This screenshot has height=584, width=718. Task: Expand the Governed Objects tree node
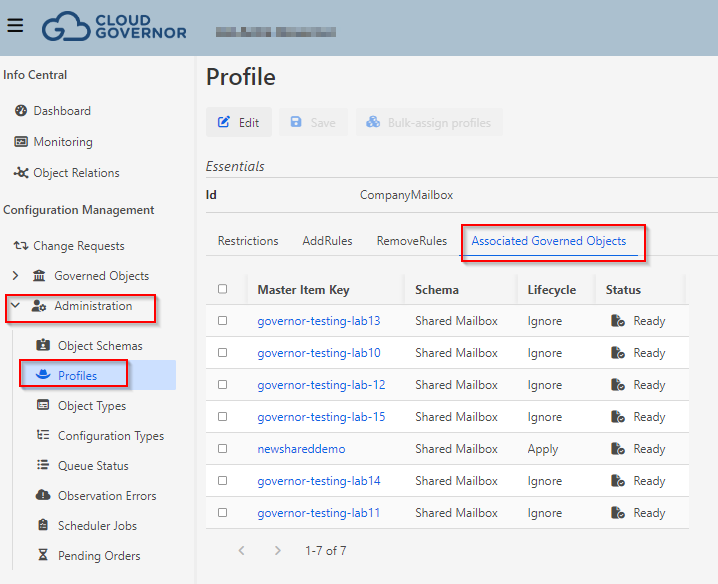[x=16, y=276]
